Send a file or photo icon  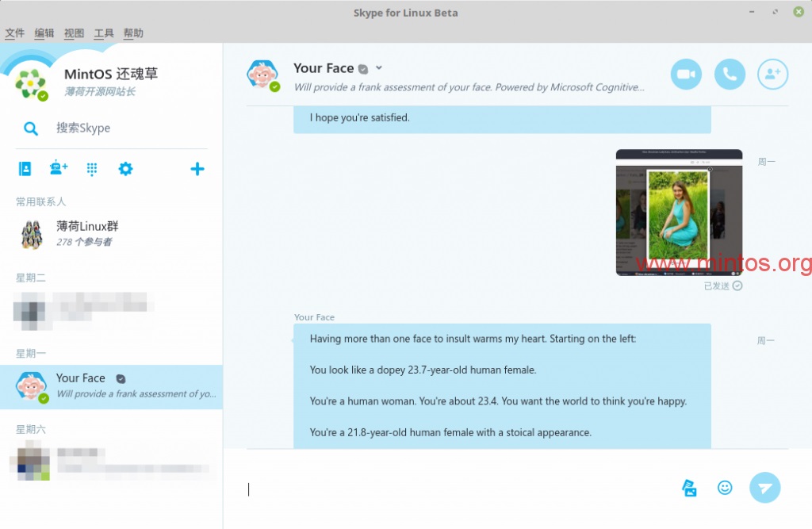click(689, 488)
